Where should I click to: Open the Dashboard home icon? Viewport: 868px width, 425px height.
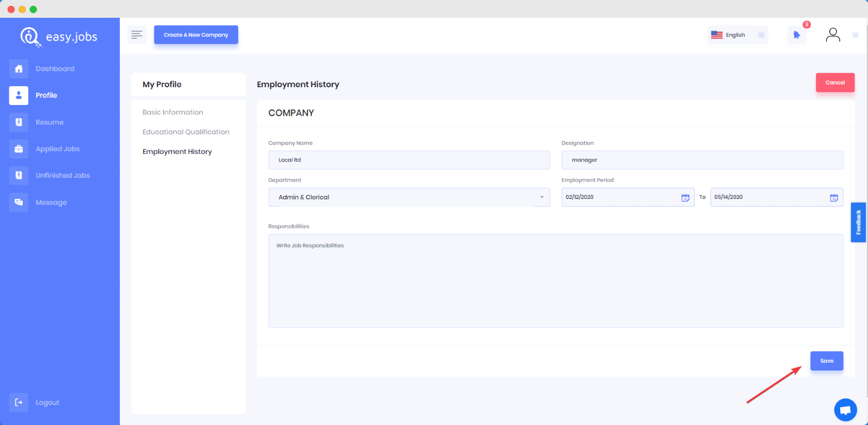pyautogui.click(x=19, y=69)
